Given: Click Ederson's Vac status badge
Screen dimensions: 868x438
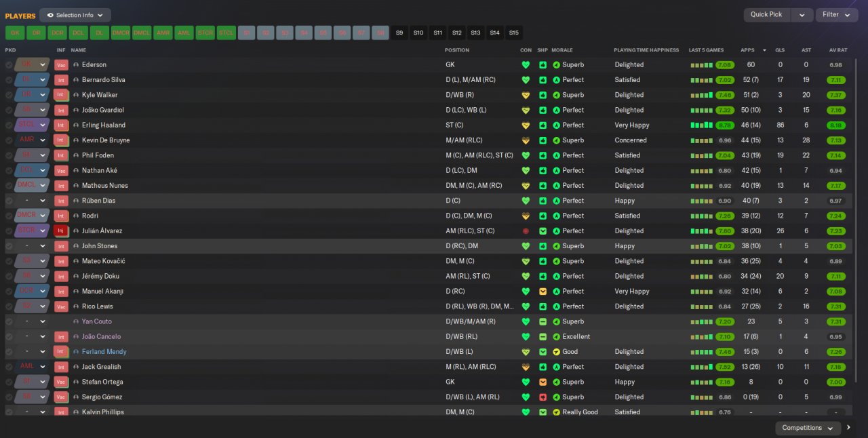Looking at the screenshot, I should [x=61, y=65].
